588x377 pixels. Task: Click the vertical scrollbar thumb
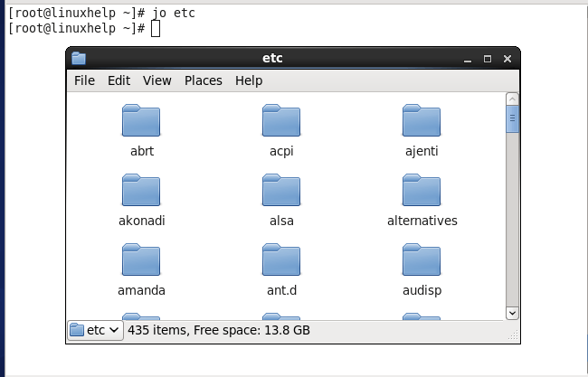pos(512,118)
